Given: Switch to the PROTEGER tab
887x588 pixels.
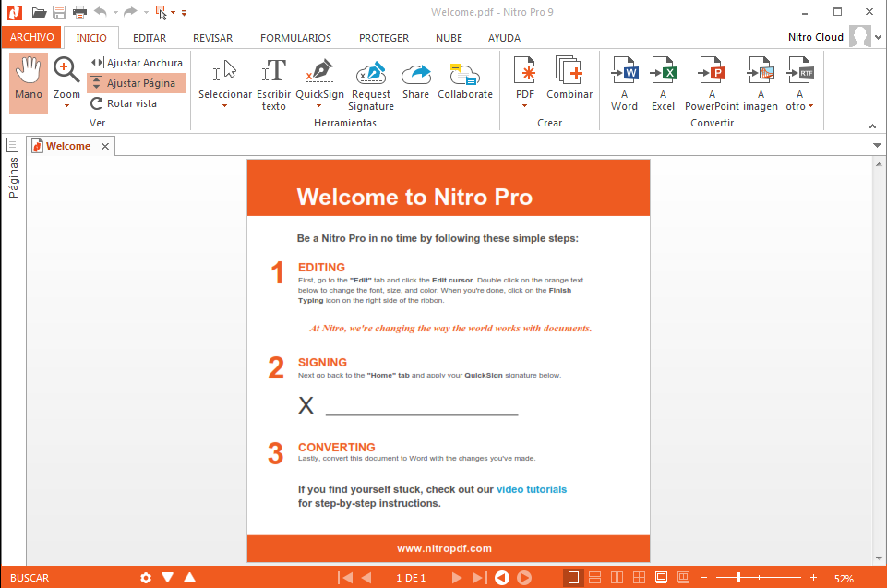Looking at the screenshot, I should (384, 38).
